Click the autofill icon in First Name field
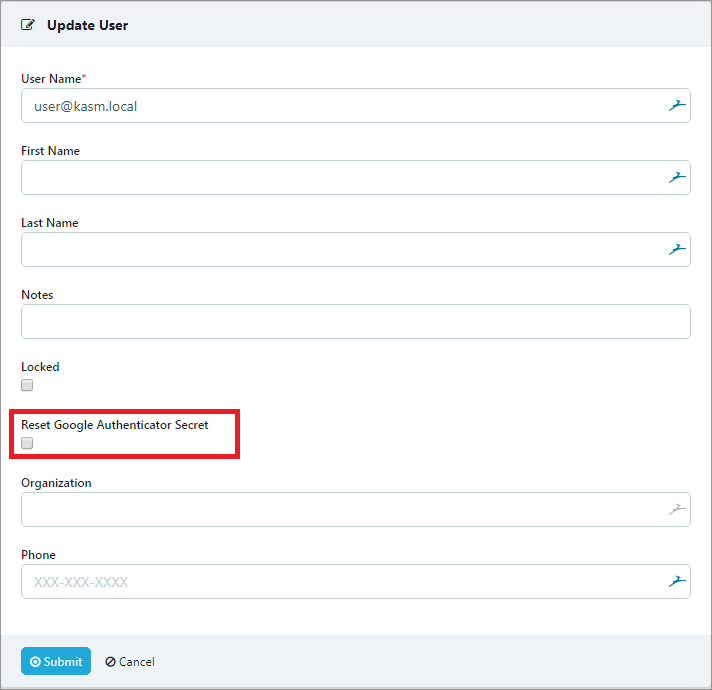The height and width of the screenshot is (690, 712). [x=677, y=177]
